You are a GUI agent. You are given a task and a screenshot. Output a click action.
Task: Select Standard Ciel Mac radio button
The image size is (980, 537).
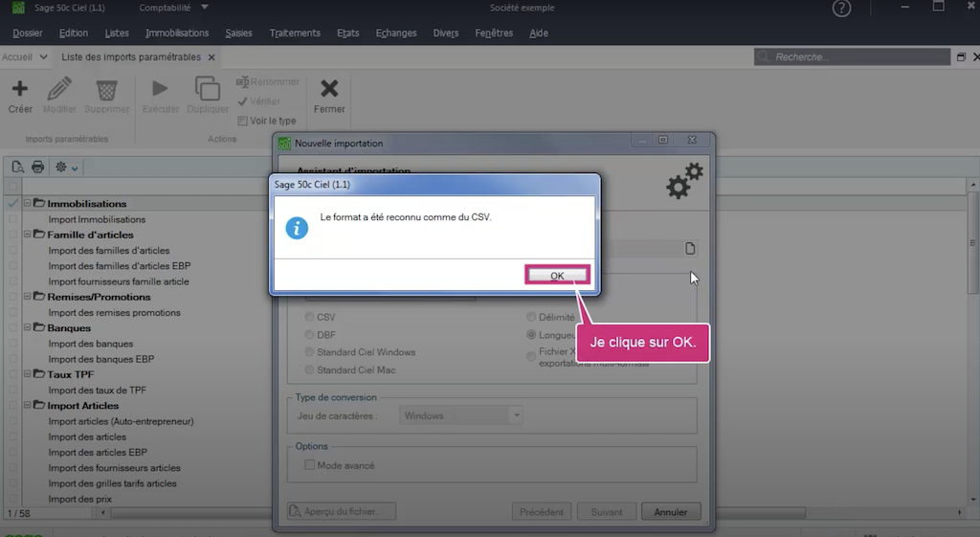tap(309, 369)
